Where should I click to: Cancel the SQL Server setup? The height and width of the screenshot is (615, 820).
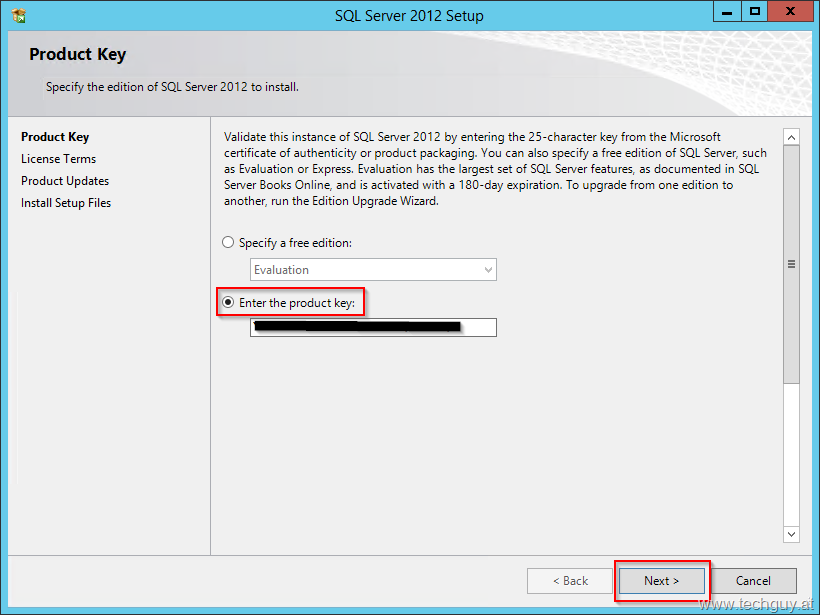753,581
